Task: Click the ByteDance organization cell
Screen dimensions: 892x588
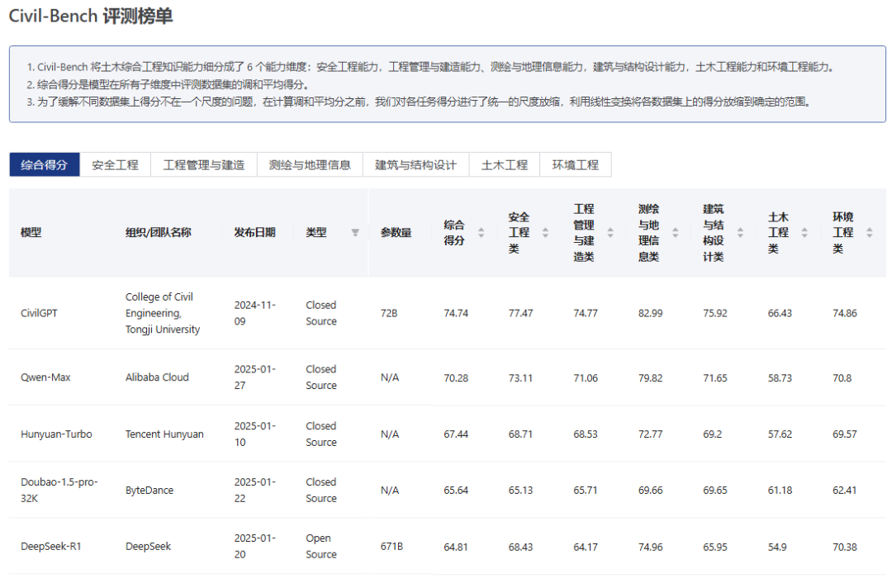Action: pos(149,491)
